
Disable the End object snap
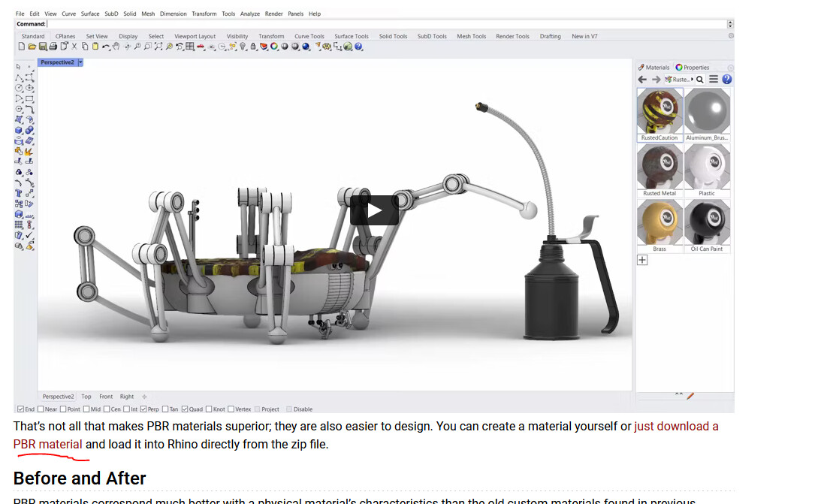[x=20, y=409]
